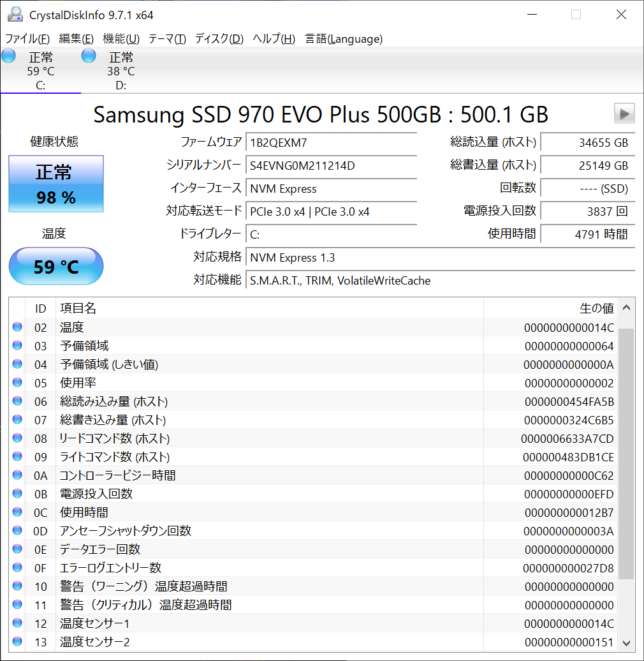Image resolution: width=644 pixels, height=661 pixels.
Task: Open the ディスク(D) menu
Action: [x=219, y=39]
